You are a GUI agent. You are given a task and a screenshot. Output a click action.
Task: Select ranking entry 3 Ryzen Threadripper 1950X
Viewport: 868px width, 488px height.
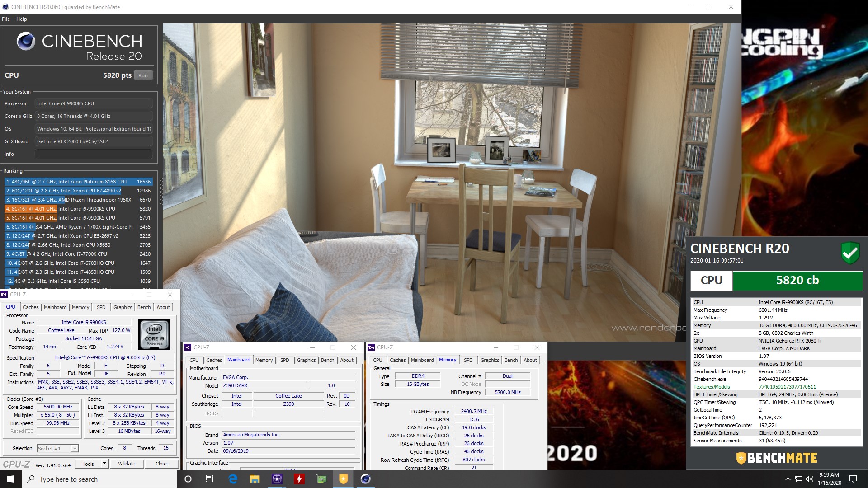point(79,200)
